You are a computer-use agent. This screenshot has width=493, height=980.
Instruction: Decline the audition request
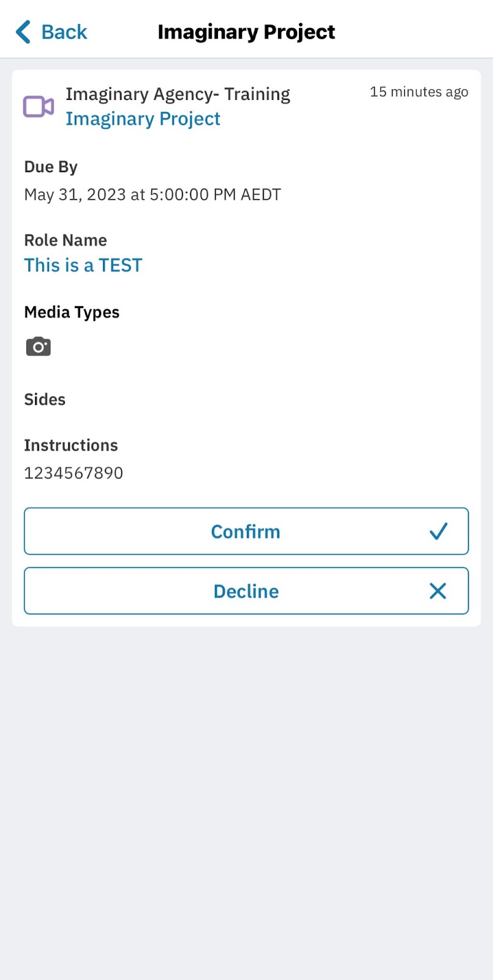tap(246, 591)
